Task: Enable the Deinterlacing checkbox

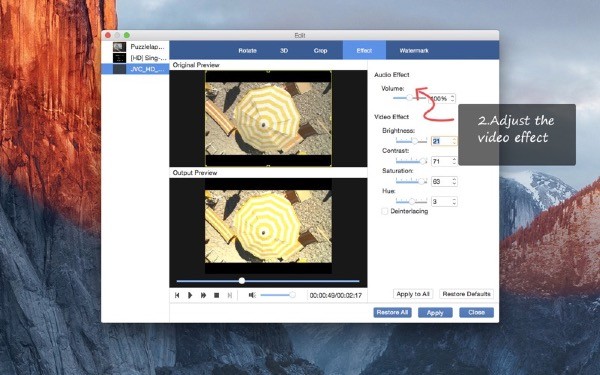Action: 385,211
